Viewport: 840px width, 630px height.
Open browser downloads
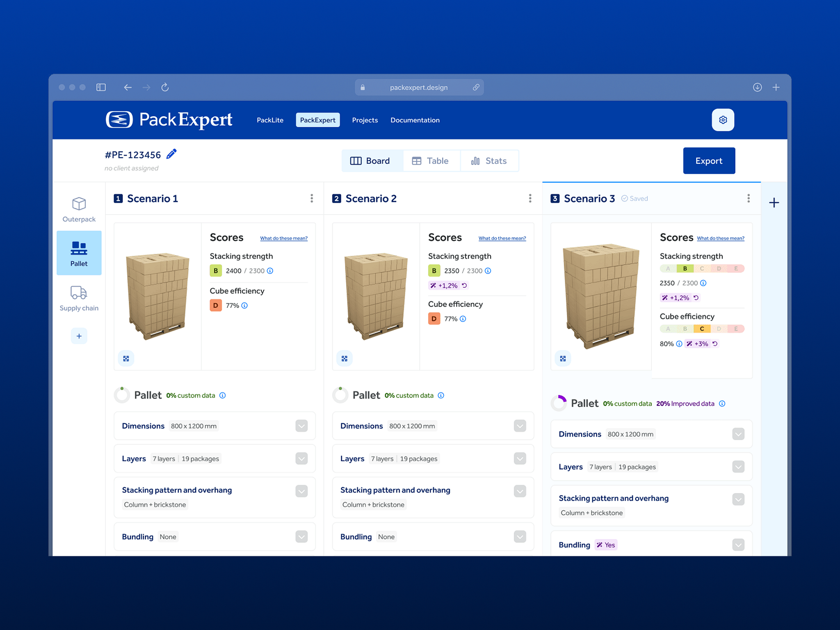pos(757,87)
